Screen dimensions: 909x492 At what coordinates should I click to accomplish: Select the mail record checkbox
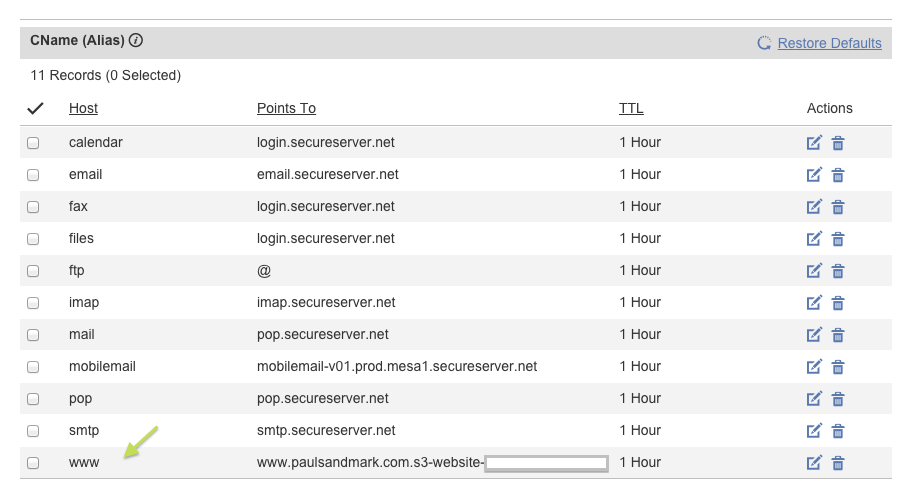coord(33,334)
